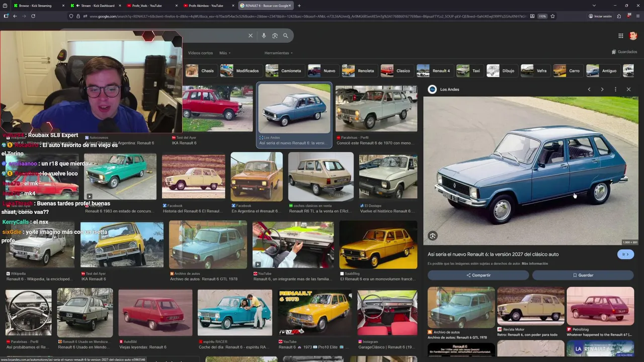
Task: Open related Petrolblog Renault 6 thumbnail
Action: point(600,307)
